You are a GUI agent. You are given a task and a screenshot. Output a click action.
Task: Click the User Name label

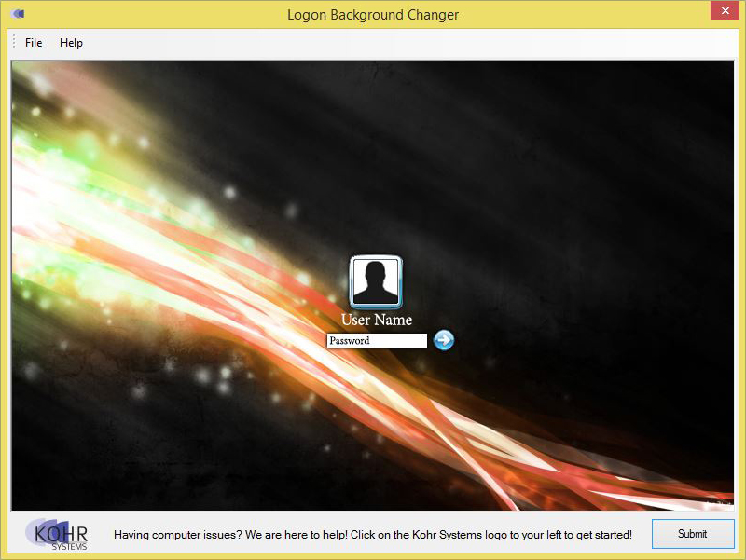tap(377, 320)
